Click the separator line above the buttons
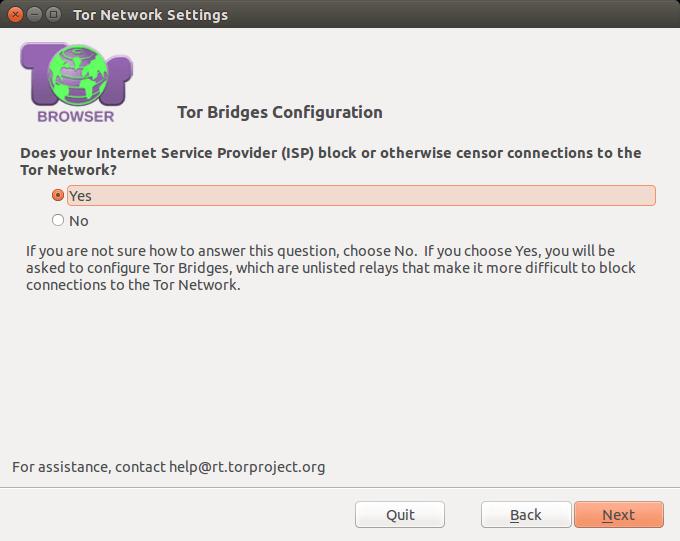This screenshot has width=680, height=541. 340,487
